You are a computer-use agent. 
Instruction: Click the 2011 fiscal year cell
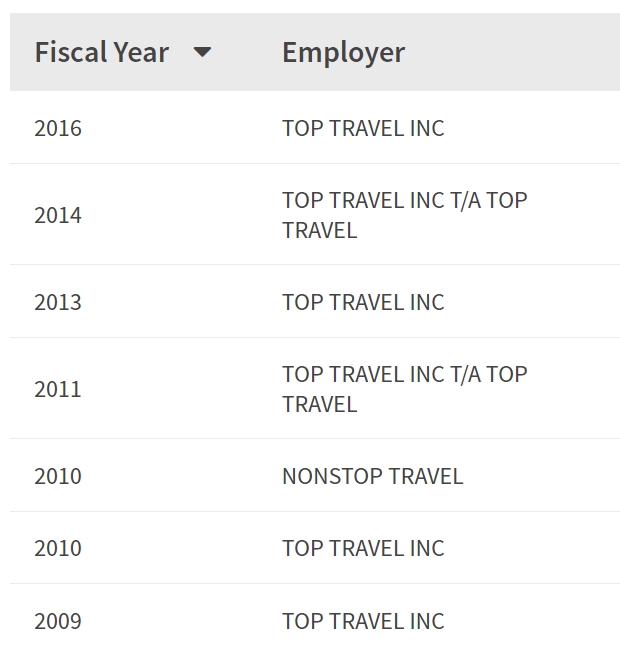[58, 389]
